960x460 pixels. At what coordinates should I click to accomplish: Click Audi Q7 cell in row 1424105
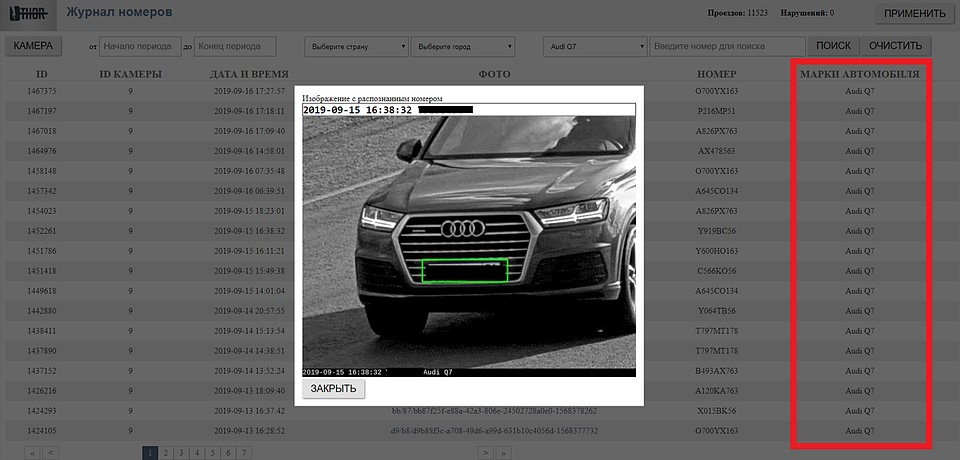click(x=860, y=431)
